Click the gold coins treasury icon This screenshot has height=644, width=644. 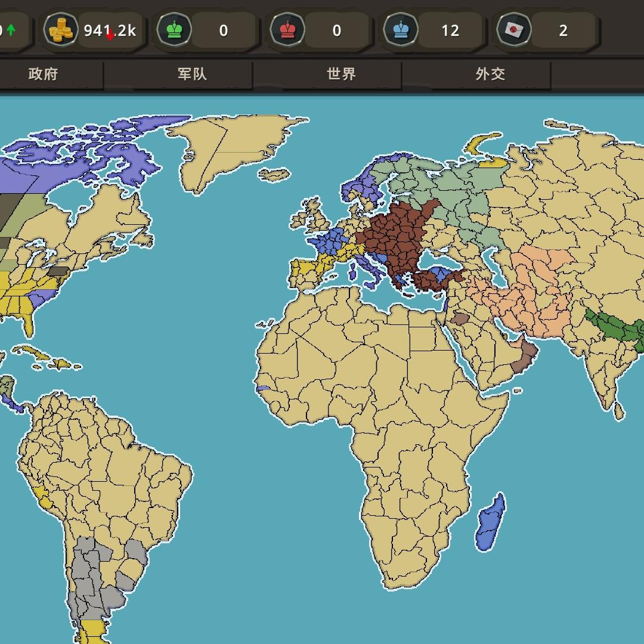coord(61,29)
